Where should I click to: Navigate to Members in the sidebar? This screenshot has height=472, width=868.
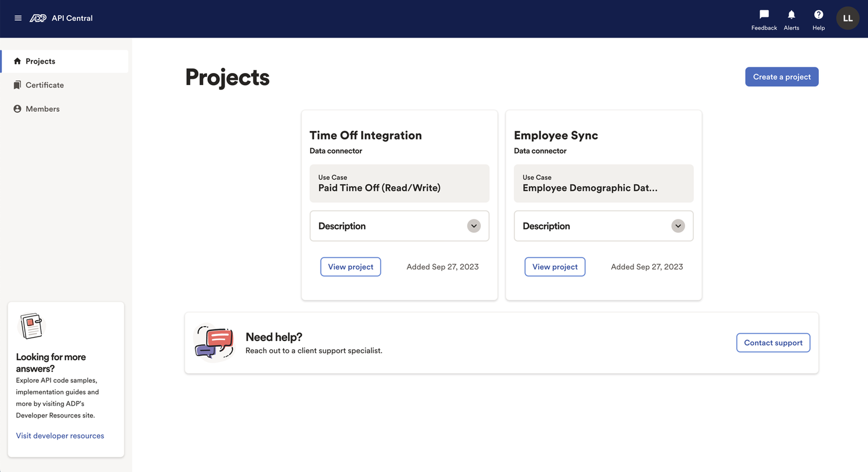pos(42,109)
